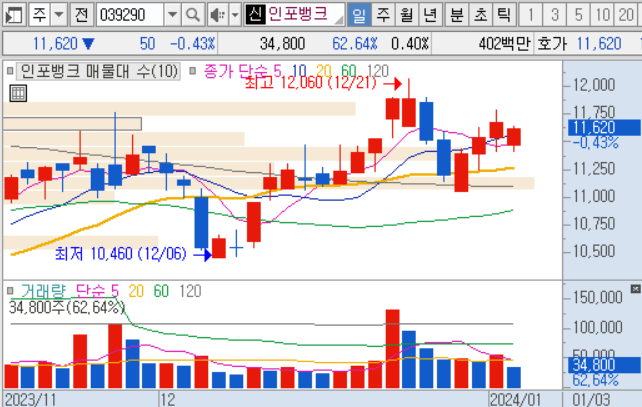Click the 402백만 trading value
642x407 pixels.
click(504, 43)
